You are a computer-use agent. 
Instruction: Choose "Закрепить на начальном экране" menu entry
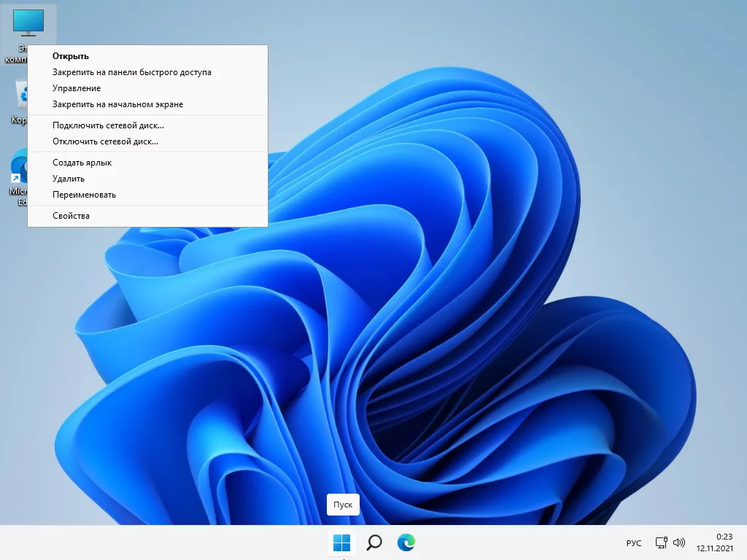pos(117,104)
